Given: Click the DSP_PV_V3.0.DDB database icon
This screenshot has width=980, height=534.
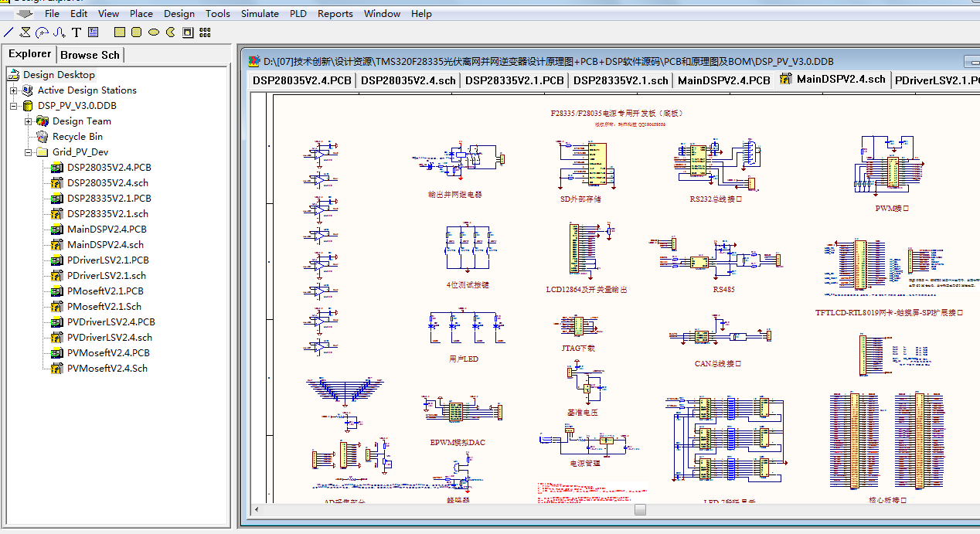Looking at the screenshot, I should [x=29, y=106].
